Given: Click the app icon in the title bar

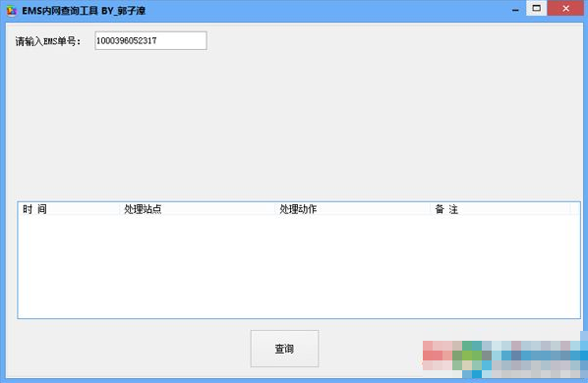Looking at the screenshot, I should (x=12, y=11).
